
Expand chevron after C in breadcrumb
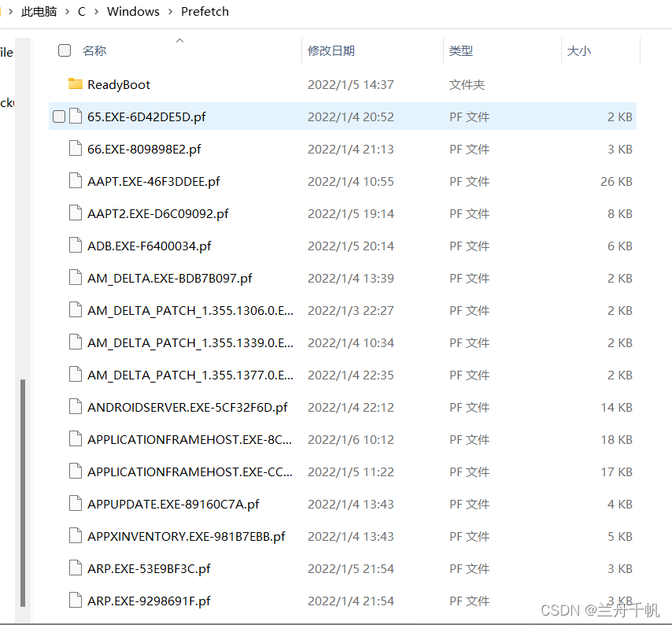[x=97, y=12]
